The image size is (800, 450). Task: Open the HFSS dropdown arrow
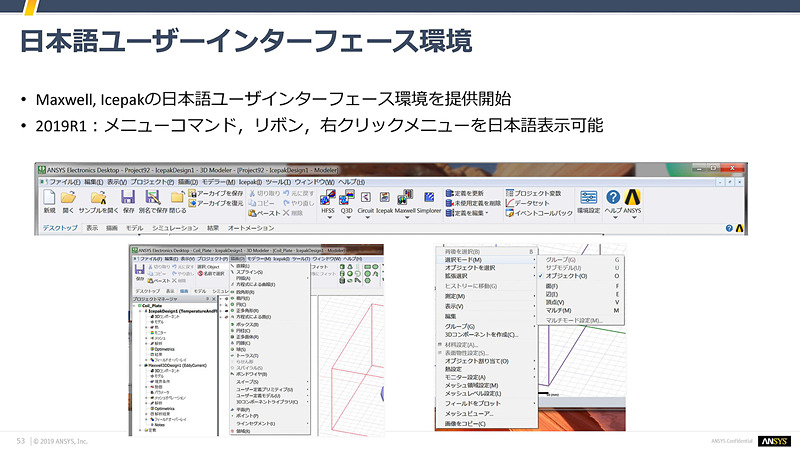click(329, 218)
